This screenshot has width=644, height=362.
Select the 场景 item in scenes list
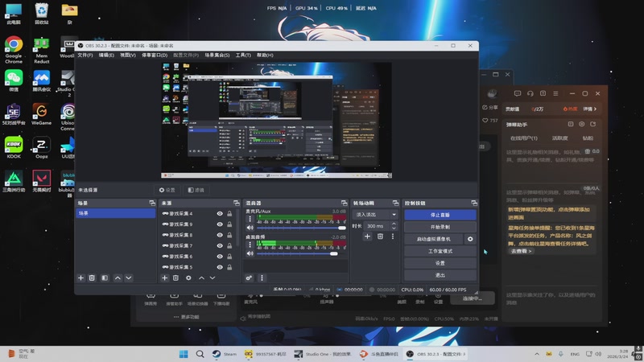tap(115, 213)
